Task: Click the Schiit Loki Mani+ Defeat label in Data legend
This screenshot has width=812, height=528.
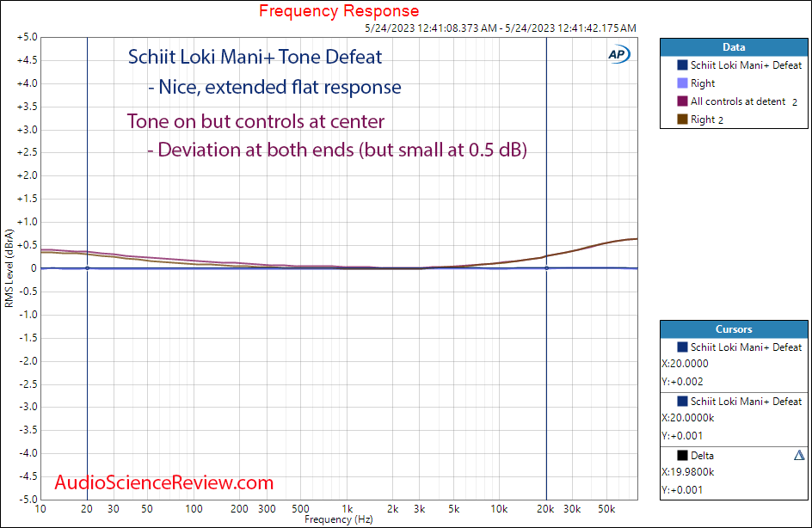Action: (746, 65)
